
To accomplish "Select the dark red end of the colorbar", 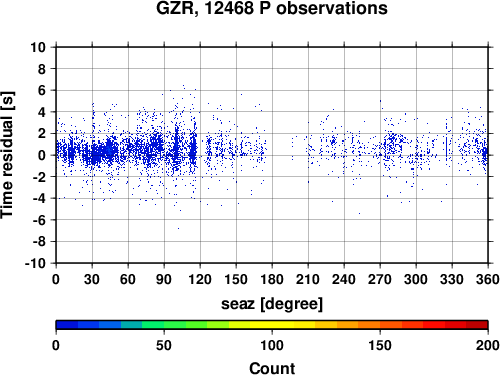I will click(477, 325).
